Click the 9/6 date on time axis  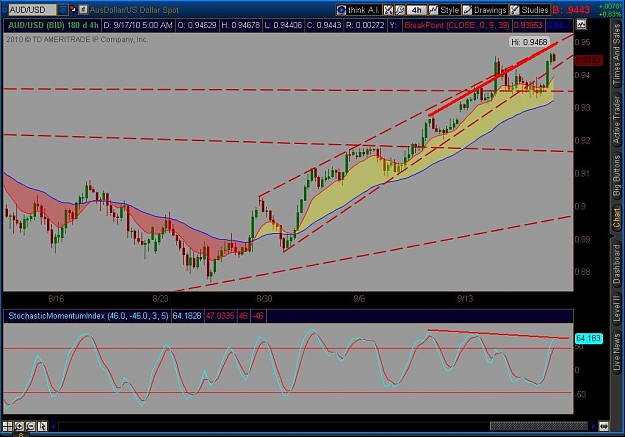pos(359,299)
